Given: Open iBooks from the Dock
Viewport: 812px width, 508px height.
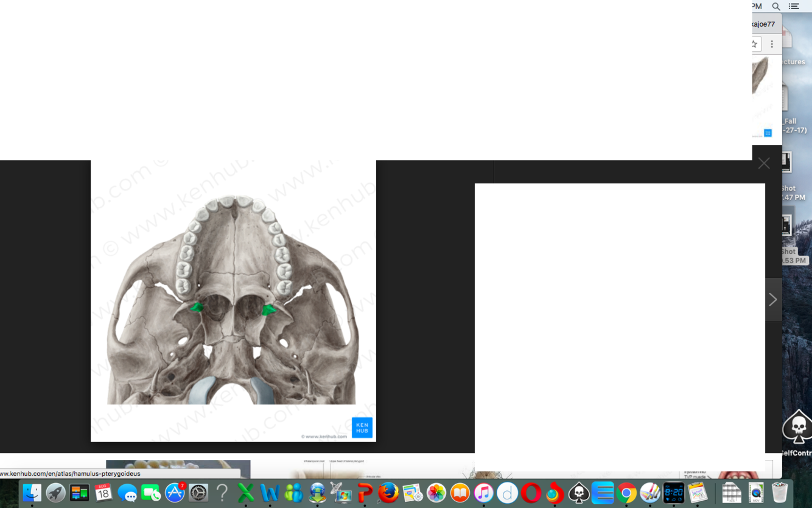Looking at the screenshot, I should [460, 492].
